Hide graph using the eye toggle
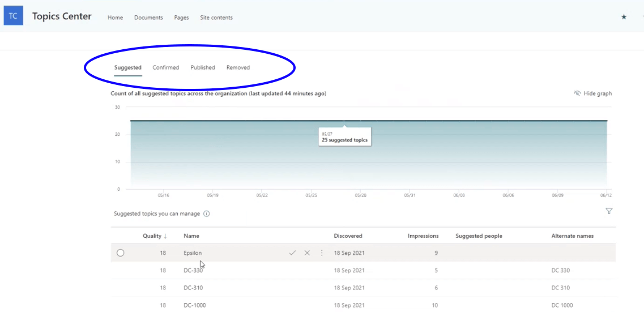This screenshot has height=312, width=644. (592, 93)
